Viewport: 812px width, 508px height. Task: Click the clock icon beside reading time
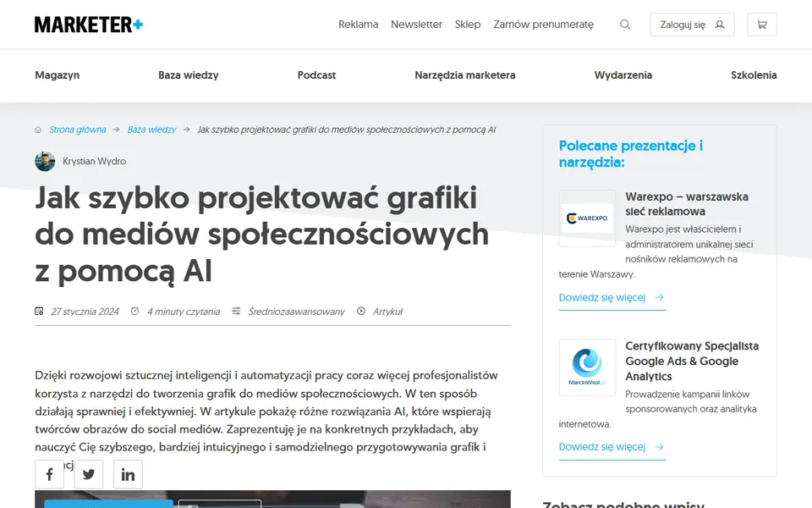click(134, 311)
